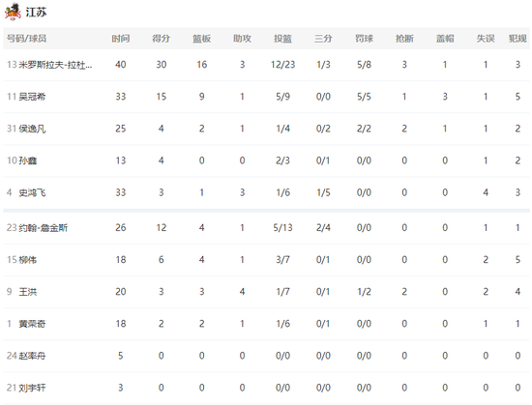Click the 助攻 column header
532x405 pixels.
click(242, 39)
